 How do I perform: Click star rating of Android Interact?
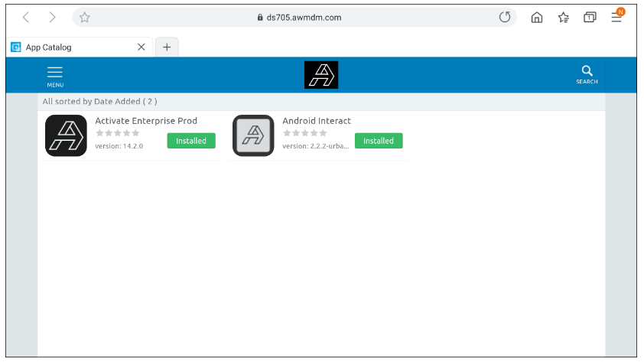pos(304,133)
